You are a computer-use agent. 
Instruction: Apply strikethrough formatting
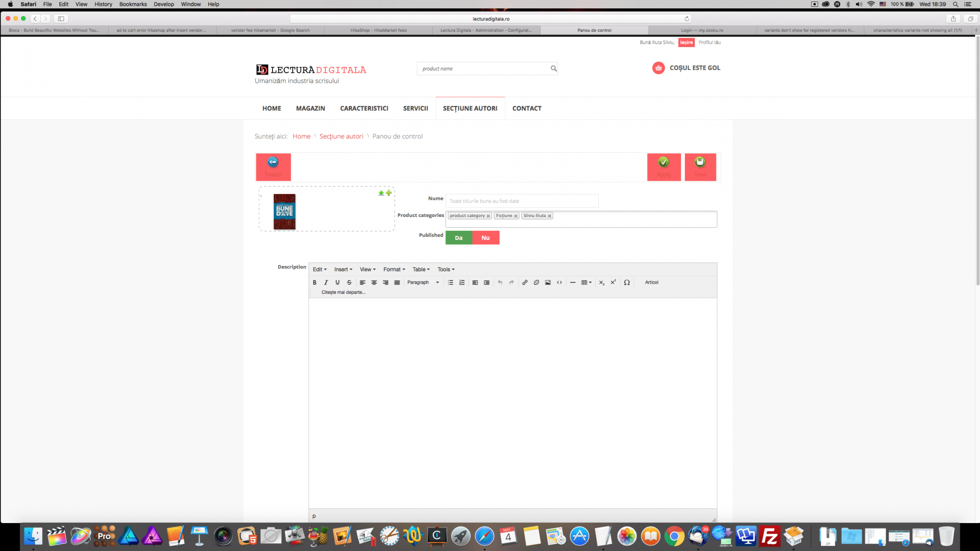[349, 283]
